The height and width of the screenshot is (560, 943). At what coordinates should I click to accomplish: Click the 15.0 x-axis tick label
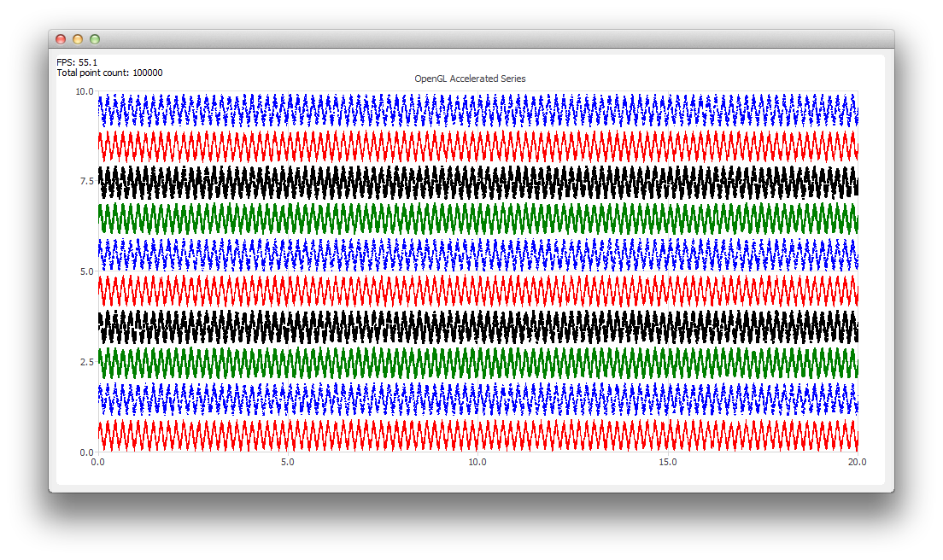click(667, 461)
